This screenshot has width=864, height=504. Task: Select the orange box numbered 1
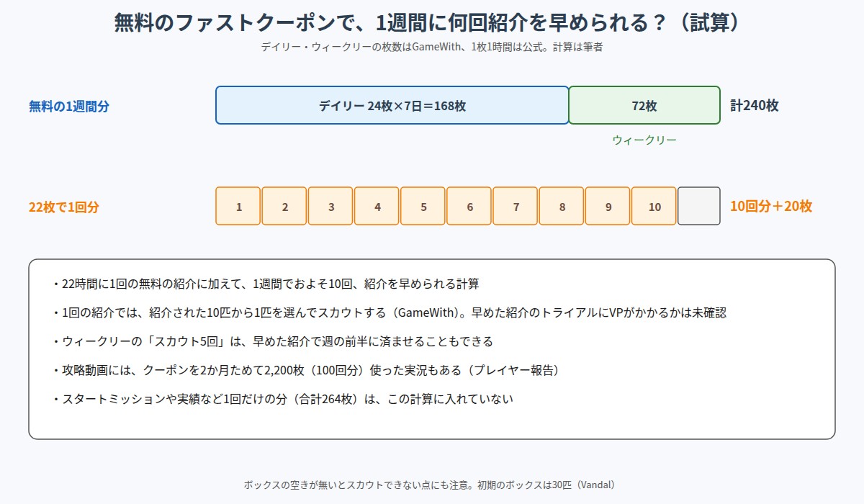tap(238, 206)
